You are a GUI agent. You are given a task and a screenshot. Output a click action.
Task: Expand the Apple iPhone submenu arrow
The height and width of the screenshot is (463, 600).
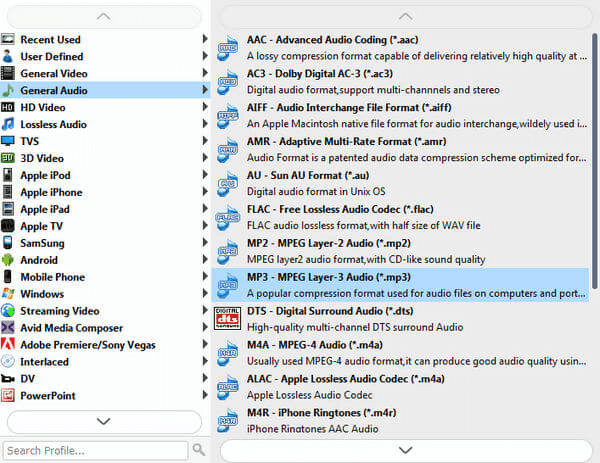coord(205,192)
